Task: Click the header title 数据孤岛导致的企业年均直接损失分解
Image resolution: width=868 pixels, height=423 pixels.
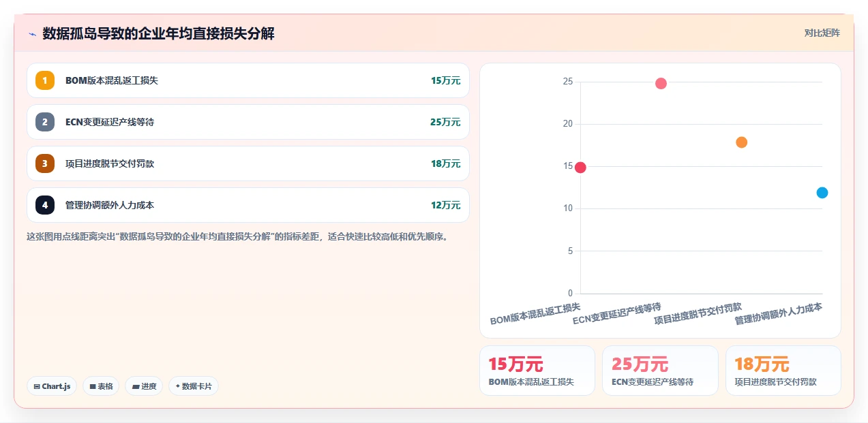Action: coord(158,33)
